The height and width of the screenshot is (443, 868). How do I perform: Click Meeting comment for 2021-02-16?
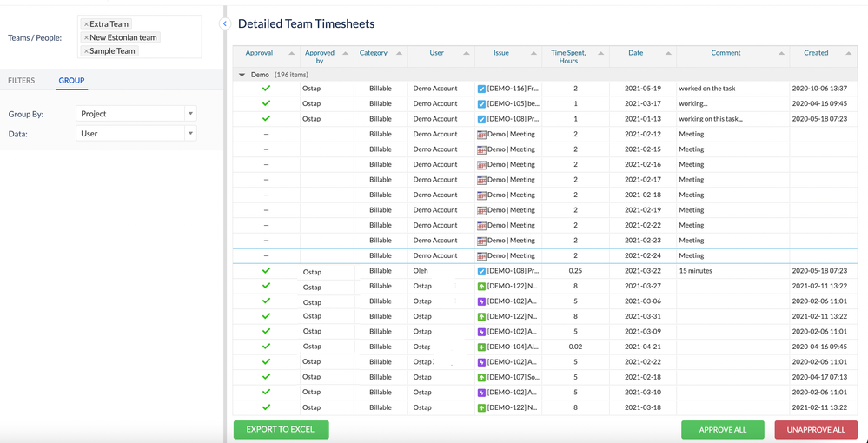coord(691,164)
